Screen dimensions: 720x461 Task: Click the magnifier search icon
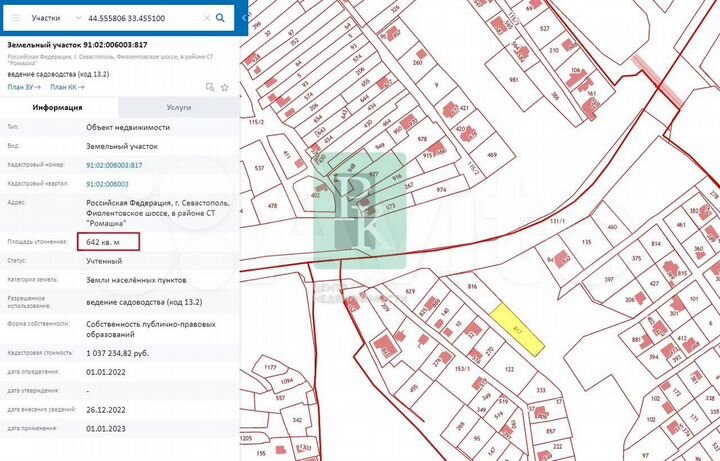pyautogui.click(x=222, y=18)
